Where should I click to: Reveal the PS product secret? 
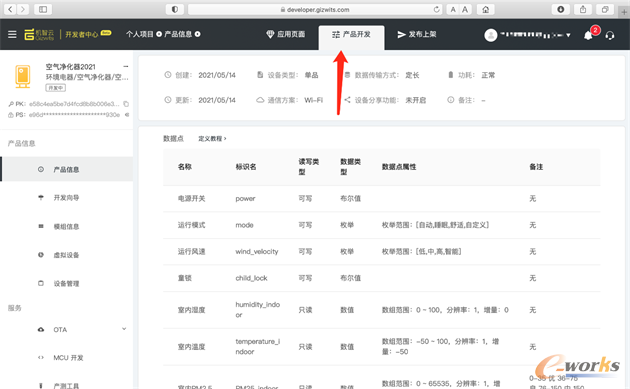pos(127,115)
